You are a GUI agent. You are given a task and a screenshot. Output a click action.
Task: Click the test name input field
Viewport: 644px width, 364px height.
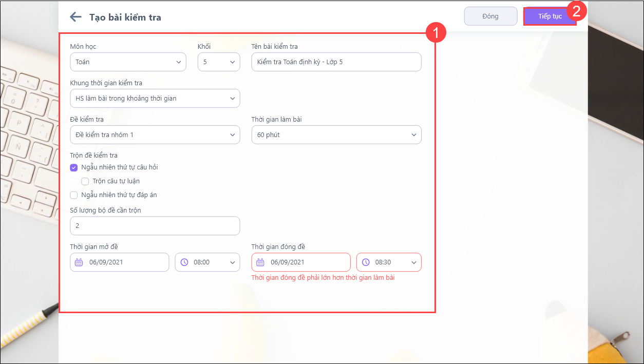point(336,62)
